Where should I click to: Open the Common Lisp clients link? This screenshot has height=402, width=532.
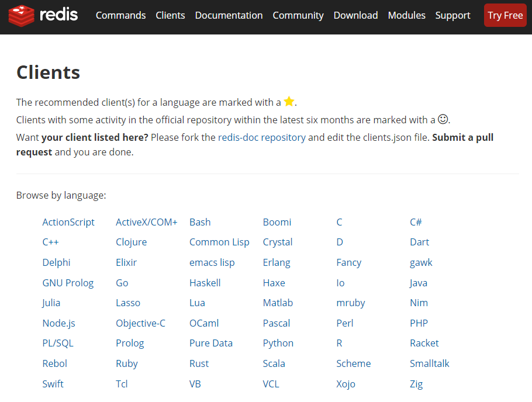click(219, 242)
